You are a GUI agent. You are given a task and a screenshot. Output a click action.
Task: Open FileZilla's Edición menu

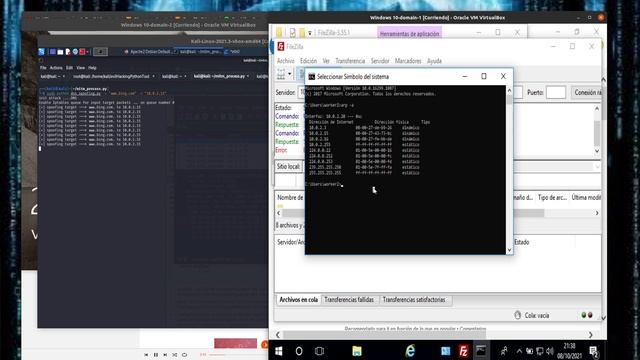pos(308,61)
